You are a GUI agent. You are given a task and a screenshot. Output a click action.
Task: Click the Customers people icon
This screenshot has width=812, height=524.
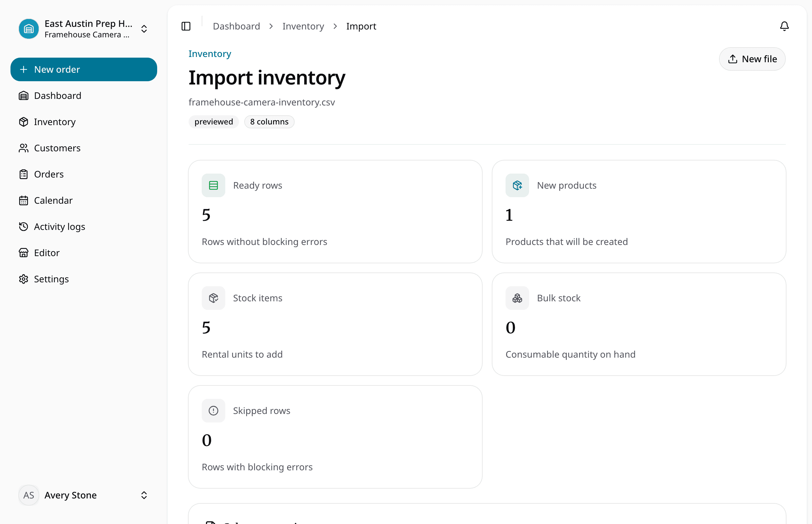click(24, 148)
